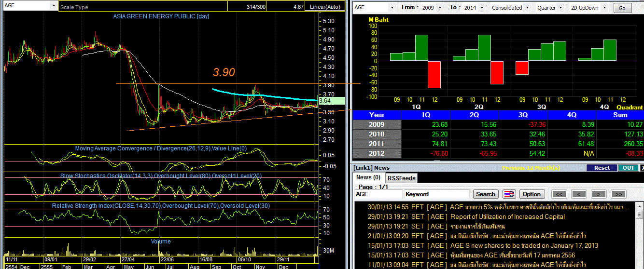Open news 'Report of Utilization of Increased Capital'

(x=507, y=217)
